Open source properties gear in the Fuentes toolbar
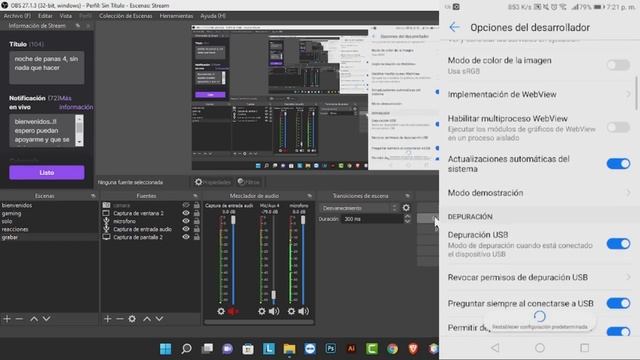640x360 pixels. click(x=132, y=319)
